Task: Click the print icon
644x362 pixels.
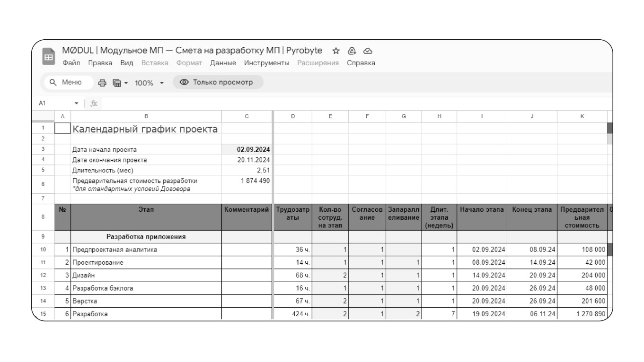Action: (x=102, y=83)
